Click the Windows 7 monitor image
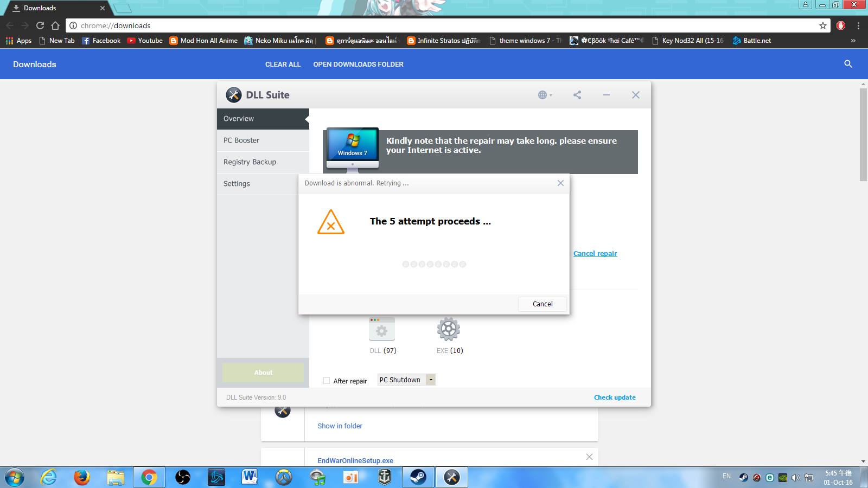 (353, 149)
